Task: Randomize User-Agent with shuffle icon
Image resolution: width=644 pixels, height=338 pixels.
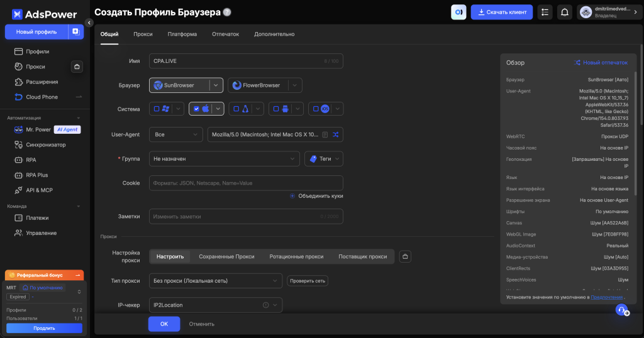Action: pos(336,134)
